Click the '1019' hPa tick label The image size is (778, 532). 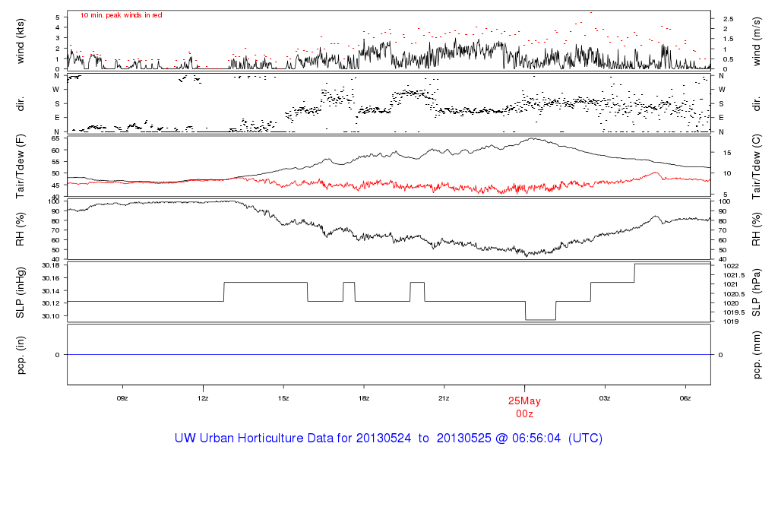pos(732,321)
